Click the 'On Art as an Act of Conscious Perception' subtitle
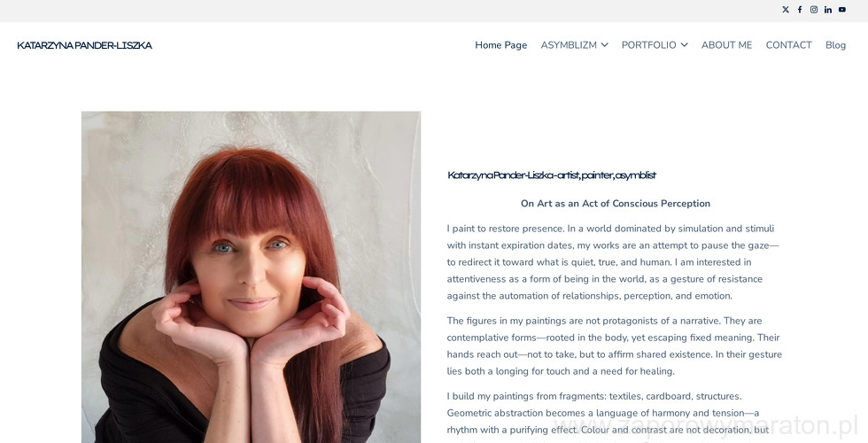 tap(616, 203)
